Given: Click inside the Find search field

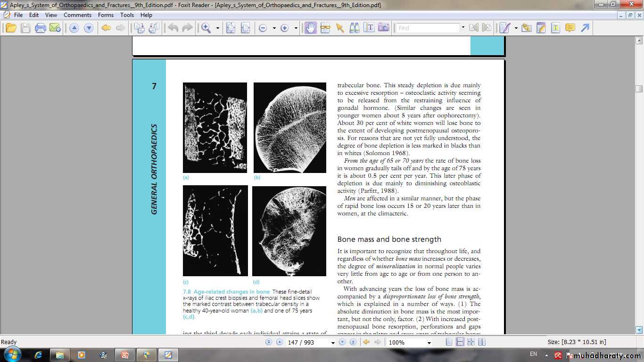Looking at the screenshot, I should pos(427,28).
